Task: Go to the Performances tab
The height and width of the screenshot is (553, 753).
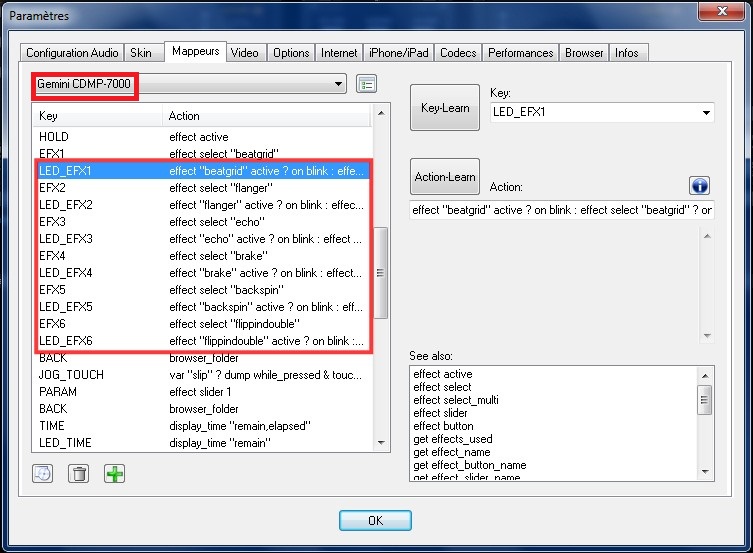Action: click(x=521, y=53)
